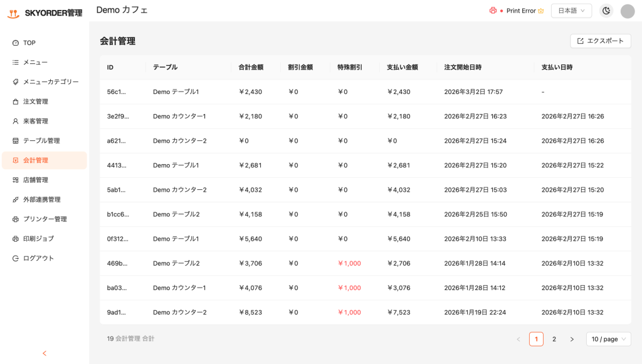Click the 店舗管理 shop icon
Image resolution: width=642 pixels, height=364 pixels.
(x=16, y=180)
